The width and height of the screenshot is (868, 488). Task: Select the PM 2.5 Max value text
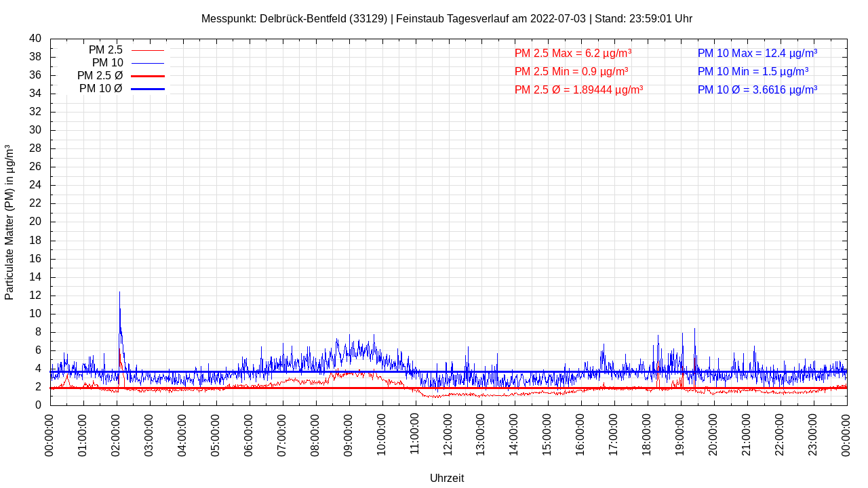coord(573,53)
